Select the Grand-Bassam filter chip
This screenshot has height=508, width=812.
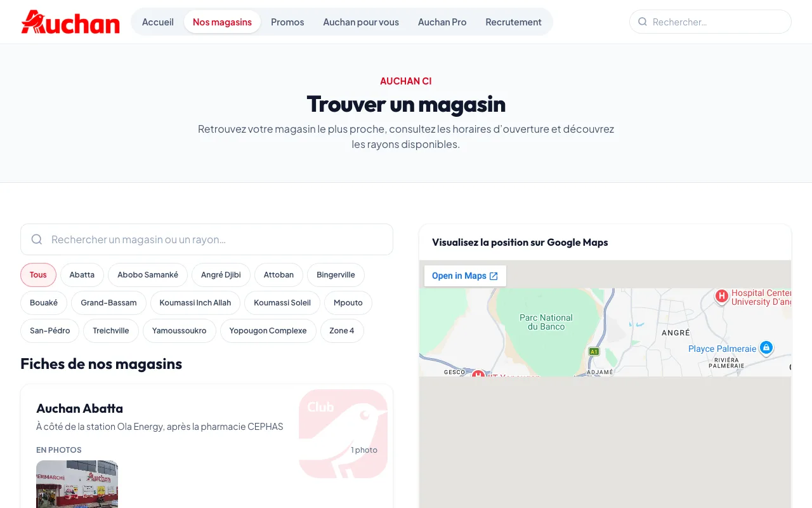[108, 303]
